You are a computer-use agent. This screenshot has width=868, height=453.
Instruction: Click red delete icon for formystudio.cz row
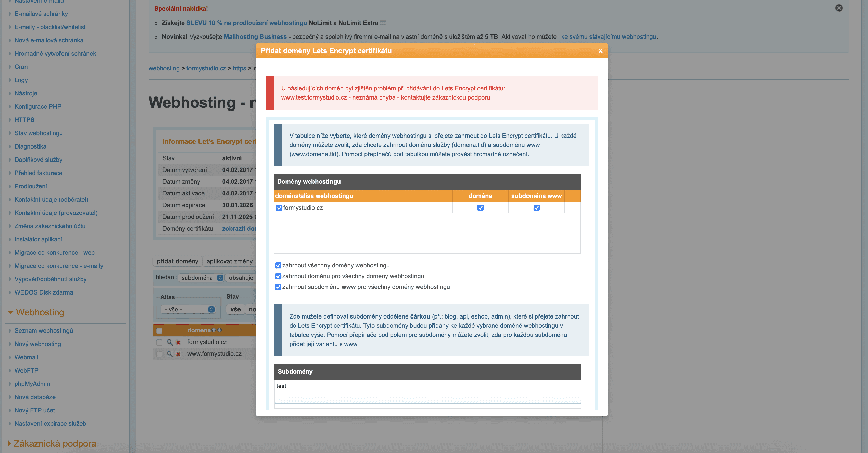click(x=178, y=342)
